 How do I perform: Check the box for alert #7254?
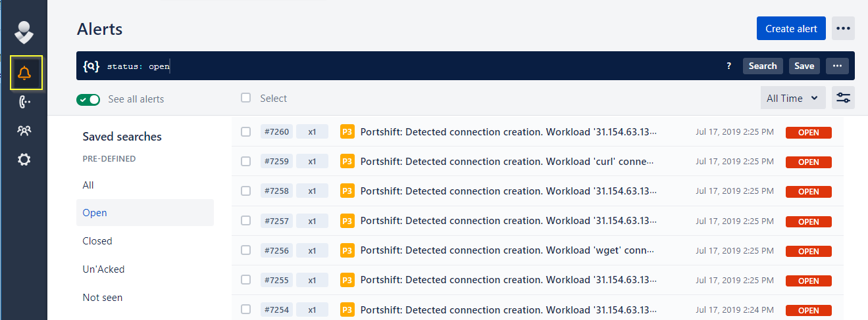tap(245, 309)
